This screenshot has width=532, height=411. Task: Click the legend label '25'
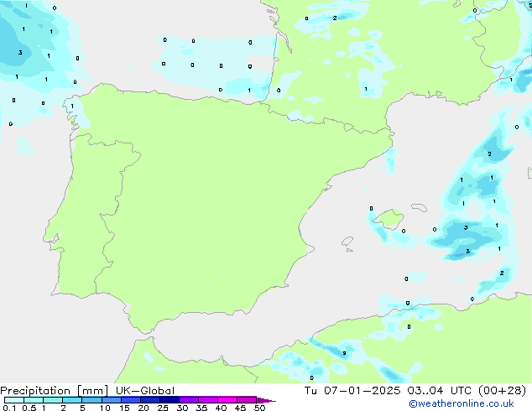163,408
